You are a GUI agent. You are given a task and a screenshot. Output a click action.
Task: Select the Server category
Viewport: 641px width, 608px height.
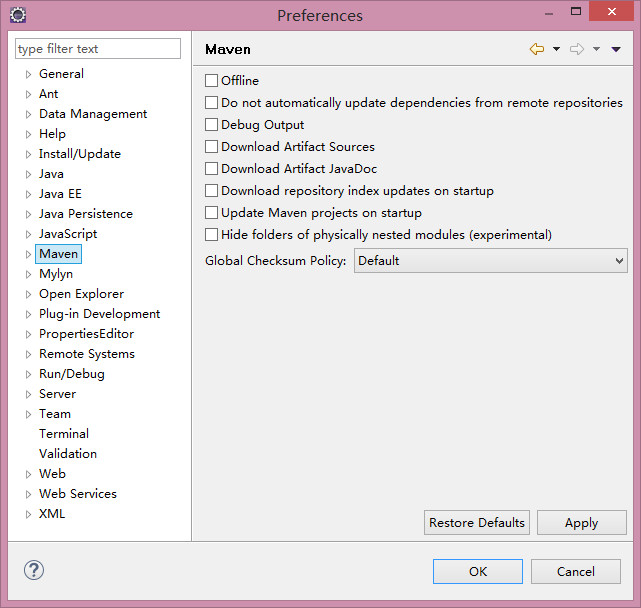(x=57, y=394)
